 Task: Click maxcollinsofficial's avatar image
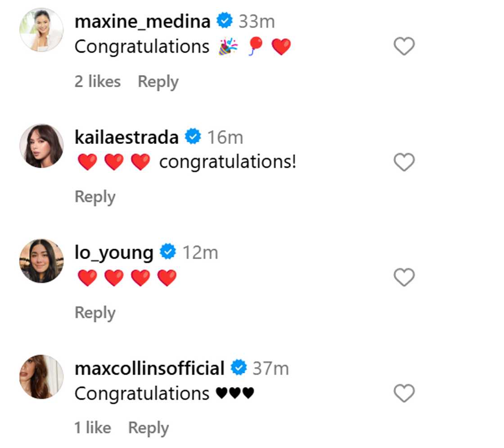pyautogui.click(x=41, y=377)
